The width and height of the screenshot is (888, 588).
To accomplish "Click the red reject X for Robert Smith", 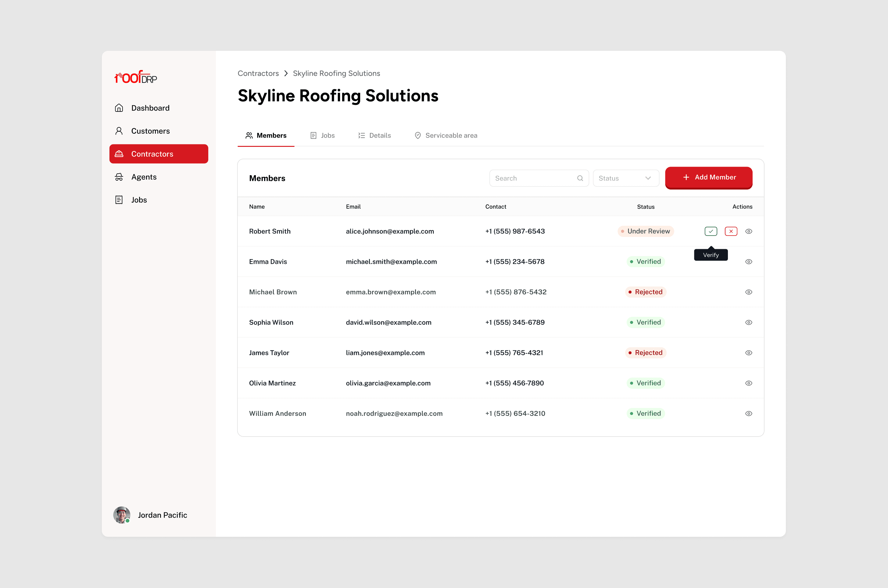I will coord(731,231).
